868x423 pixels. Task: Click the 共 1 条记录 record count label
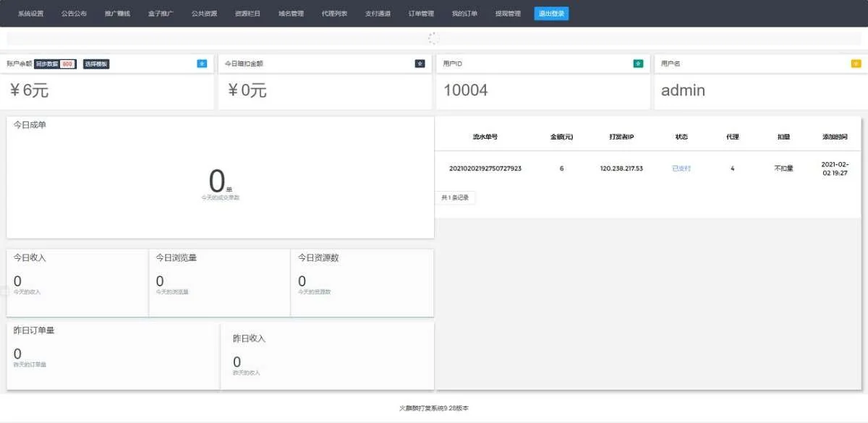point(456,197)
